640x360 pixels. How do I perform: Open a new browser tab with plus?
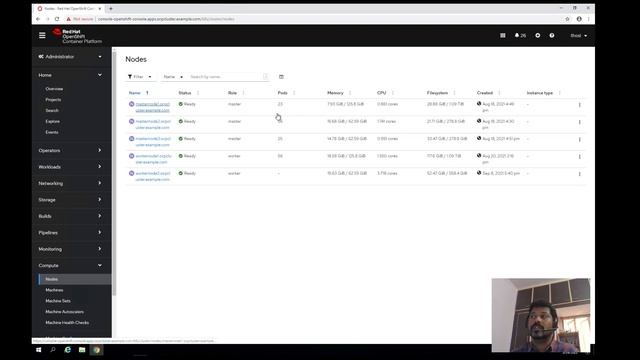[111, 8]
